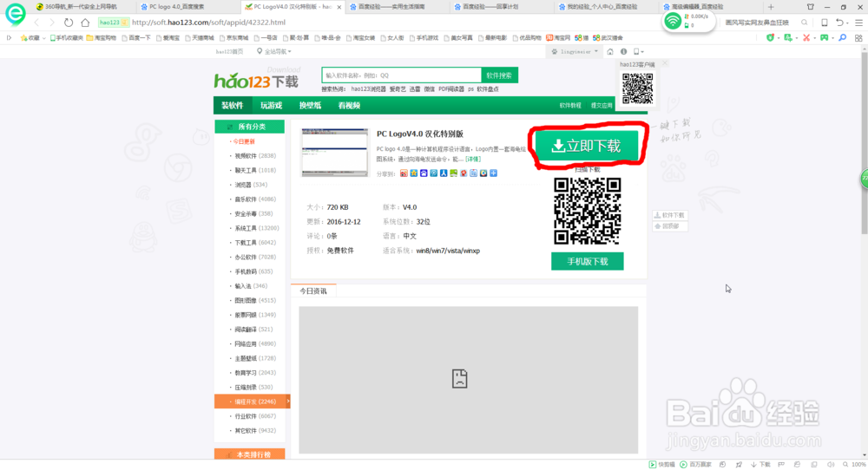This screenshot has height=470, width=868.
Task: Click the page header home icon
Action: pyautogui.click(x=610, y=51)
